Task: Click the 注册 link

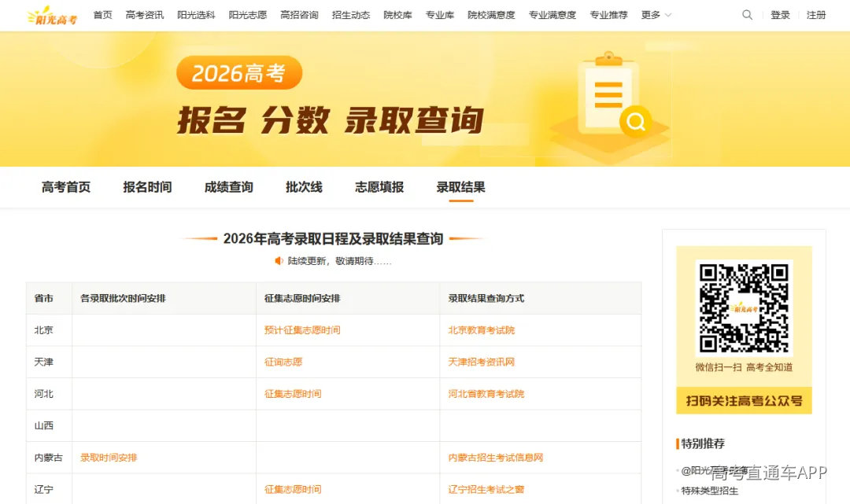Action: 816,15
